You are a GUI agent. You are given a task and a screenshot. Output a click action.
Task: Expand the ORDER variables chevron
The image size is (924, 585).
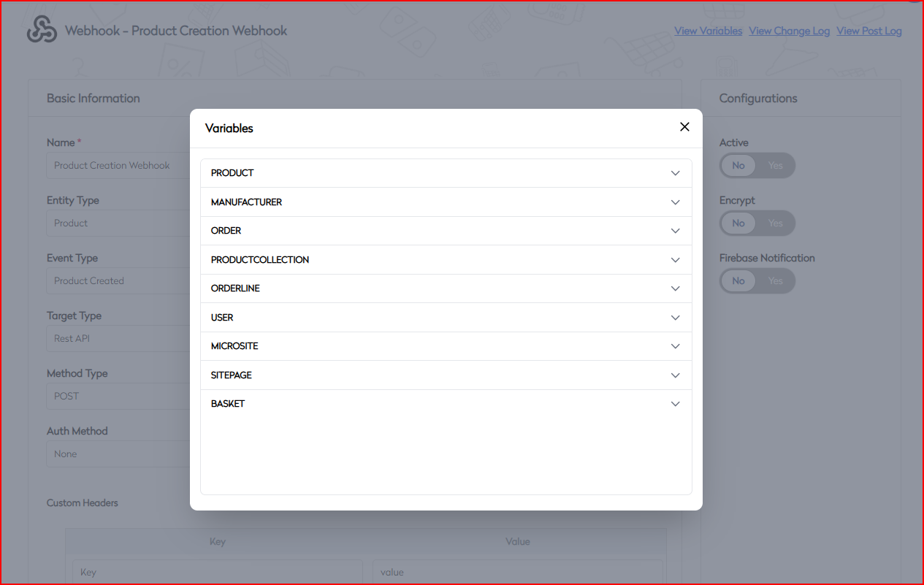(675, 231)
